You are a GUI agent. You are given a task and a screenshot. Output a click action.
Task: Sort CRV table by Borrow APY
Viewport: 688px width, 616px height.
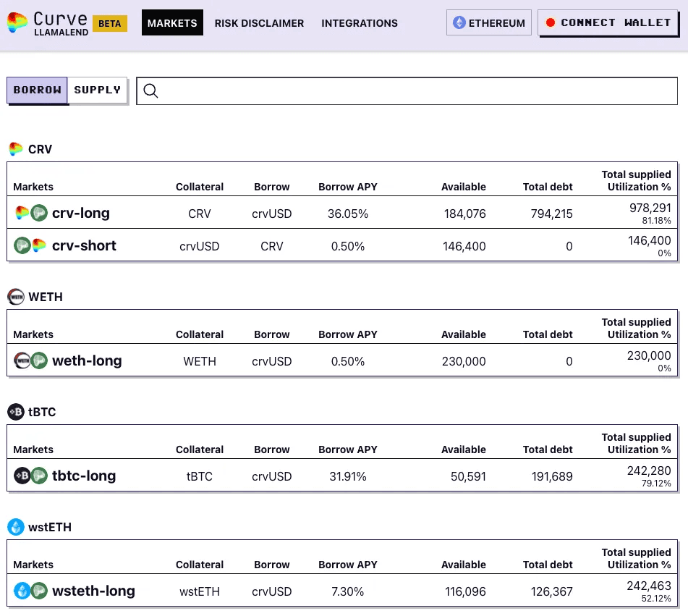[x=347, y=187]
